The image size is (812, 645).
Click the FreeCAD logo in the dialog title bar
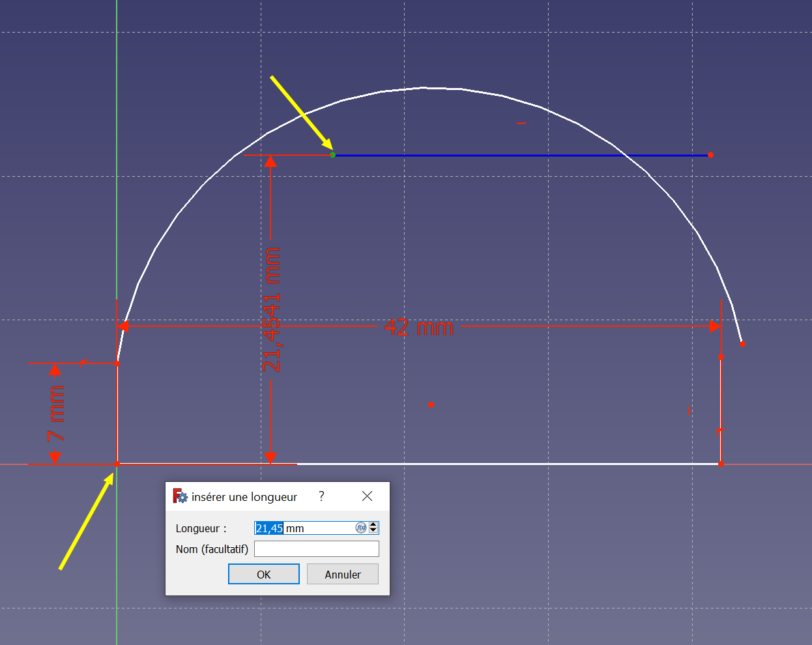coord(180,496)
